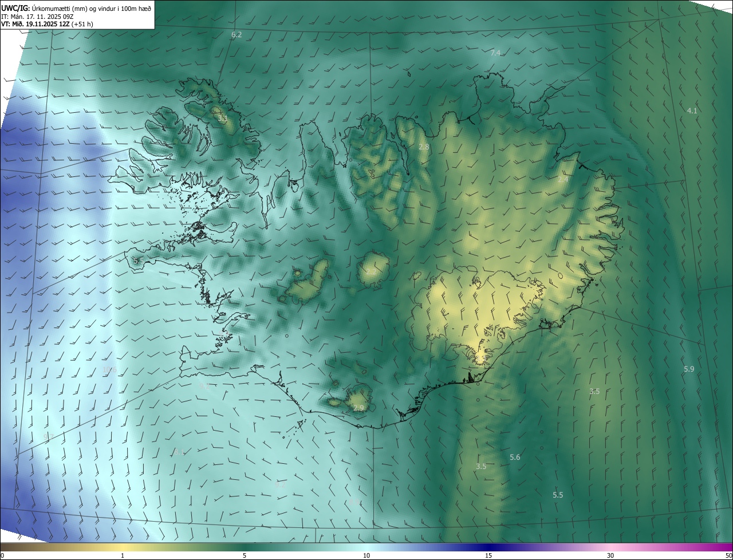Image resolution: width=733 pixels, height=560 pixels.
Task: Click the 10.6 value label on the map
Action: pyautogui.click(x=109, y=370)
